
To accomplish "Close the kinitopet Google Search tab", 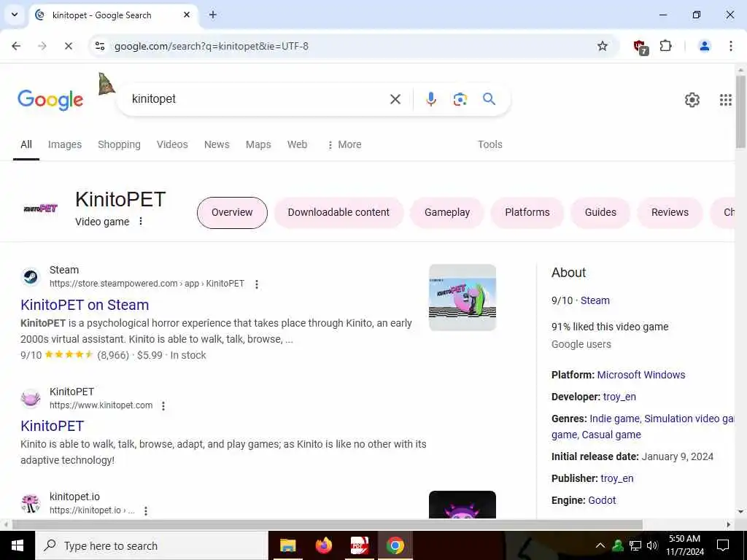I will click(x=187, y=15).
